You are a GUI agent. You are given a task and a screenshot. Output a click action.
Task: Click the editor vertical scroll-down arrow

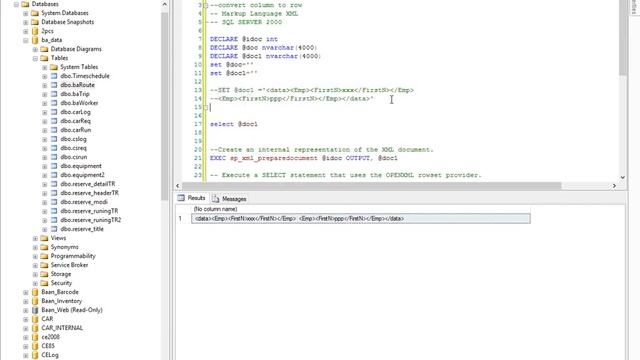click(622, 177)
